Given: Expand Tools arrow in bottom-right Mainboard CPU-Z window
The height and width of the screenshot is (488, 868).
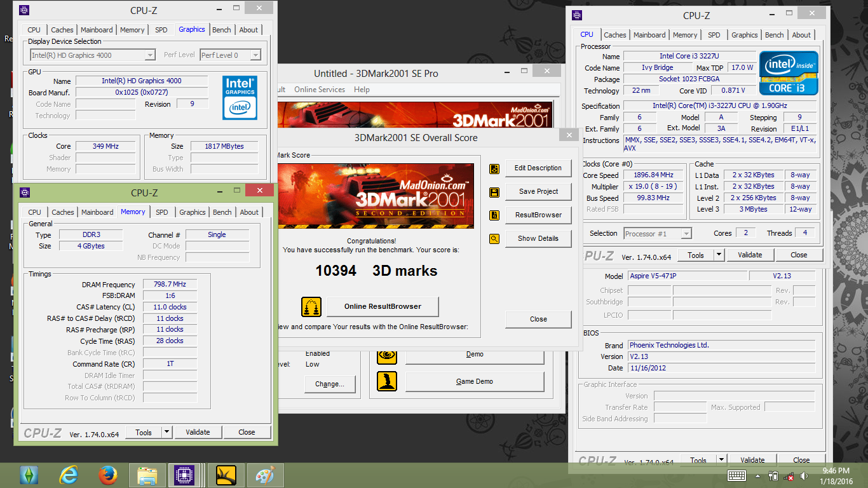Looking at the screenshot, I should coord(722,460).
